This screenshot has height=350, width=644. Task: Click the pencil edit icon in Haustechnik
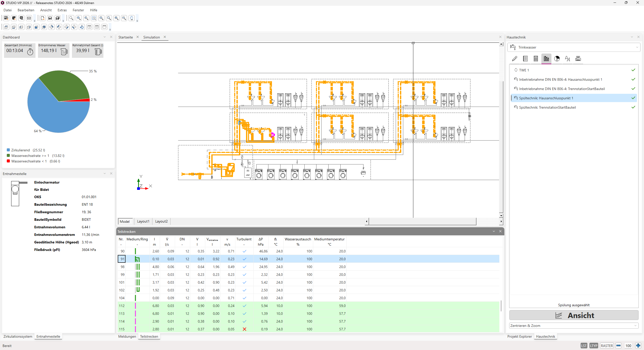[515, 59]
